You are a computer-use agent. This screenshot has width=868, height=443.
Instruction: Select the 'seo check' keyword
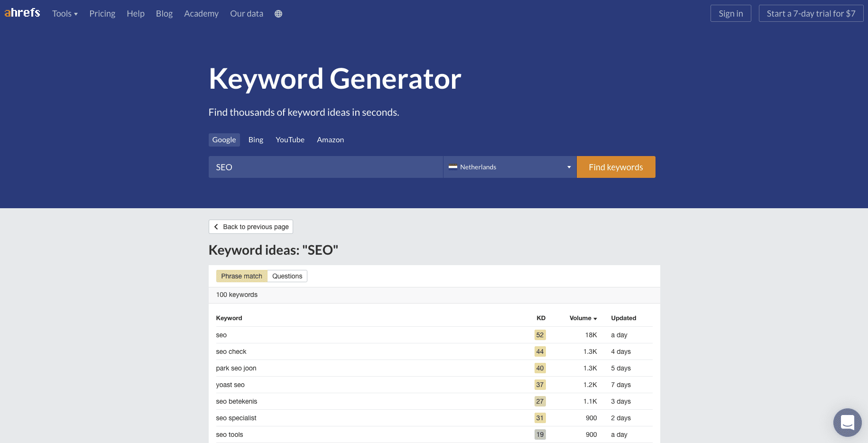(231, 351)
